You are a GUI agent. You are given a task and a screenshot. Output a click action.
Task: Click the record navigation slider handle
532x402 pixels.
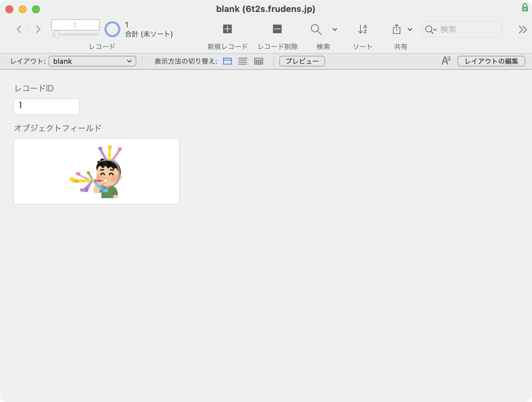(x=57, y=35)
